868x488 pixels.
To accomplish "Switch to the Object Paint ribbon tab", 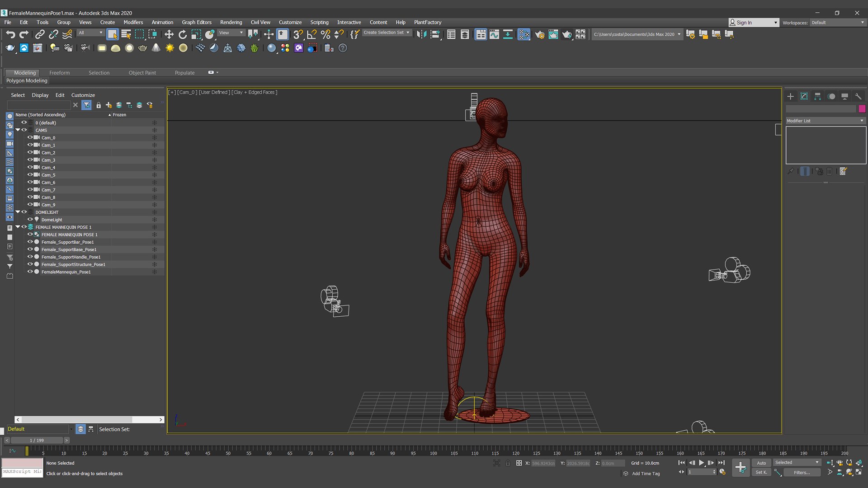I will point(142,73).
